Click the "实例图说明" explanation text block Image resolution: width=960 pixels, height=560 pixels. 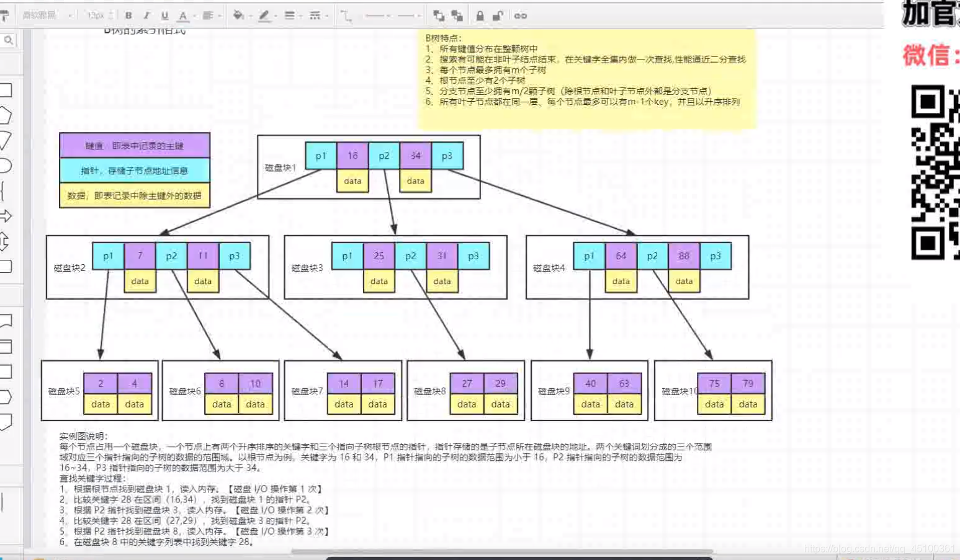[385, 489]
